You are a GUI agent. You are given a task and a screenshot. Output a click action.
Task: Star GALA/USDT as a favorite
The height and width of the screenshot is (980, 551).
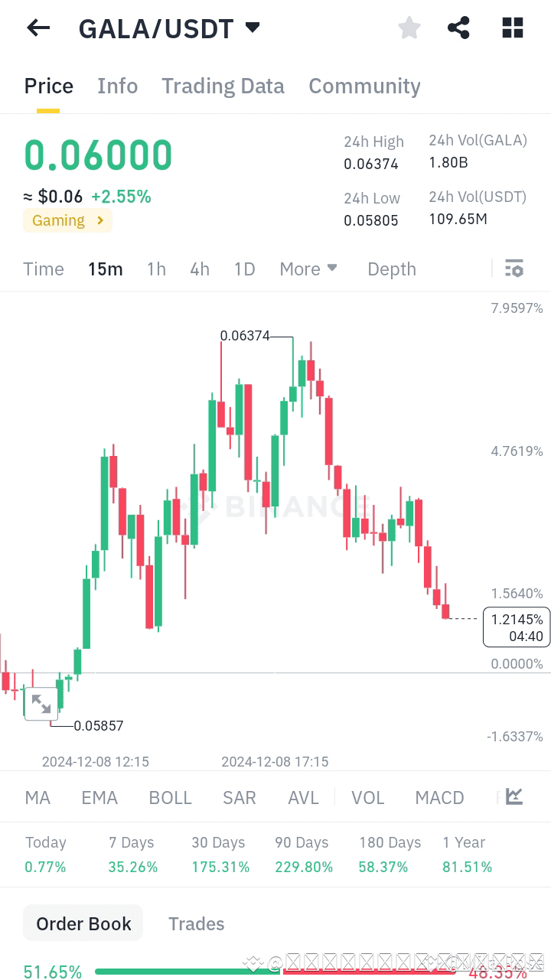coord(409,28)
